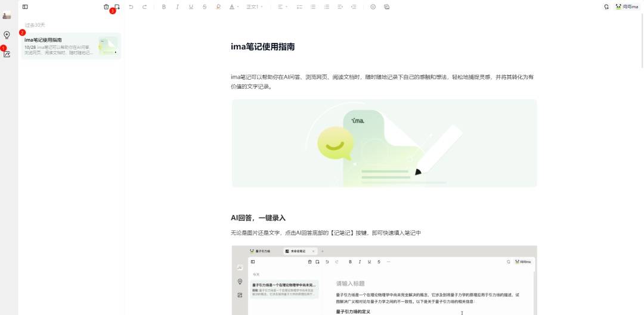Apply font color with the A icon
The width and height of the screenshot is (644, 315).
[x=231, y=7]
